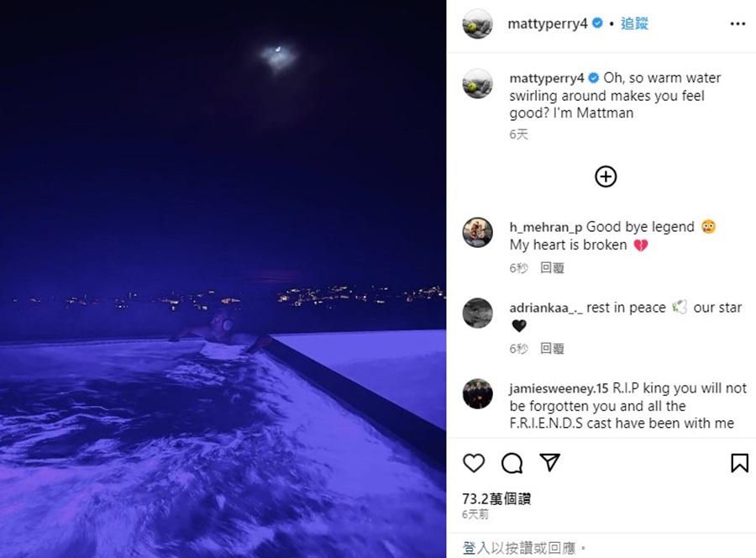Load more comments with the plus circle
The image size is (756, 558).
coord(606,176)
